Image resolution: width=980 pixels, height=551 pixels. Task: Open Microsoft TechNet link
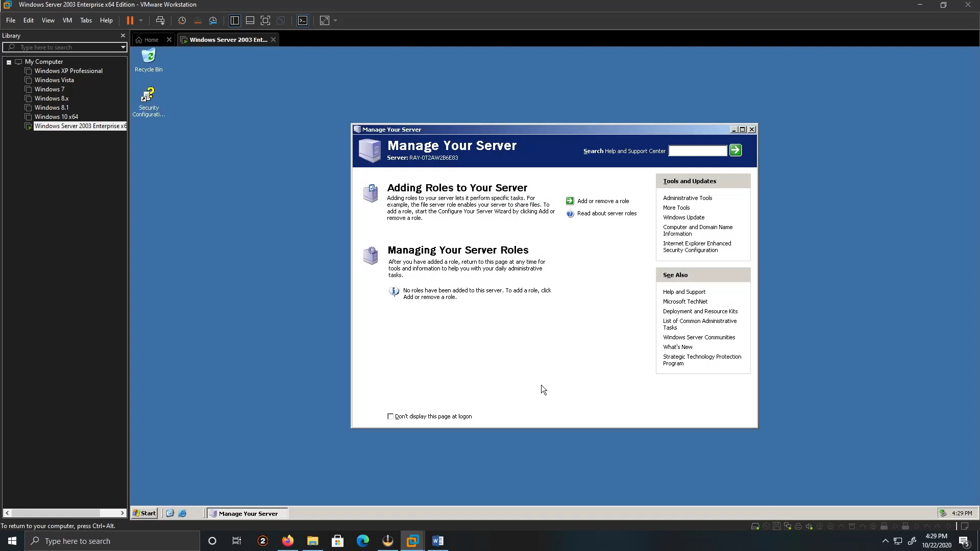[685, 302]
